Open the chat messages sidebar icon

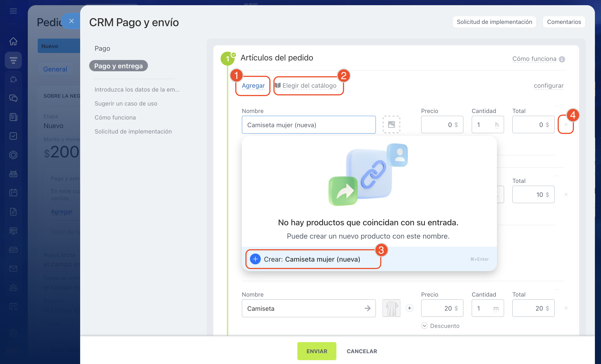coord(13,98)
